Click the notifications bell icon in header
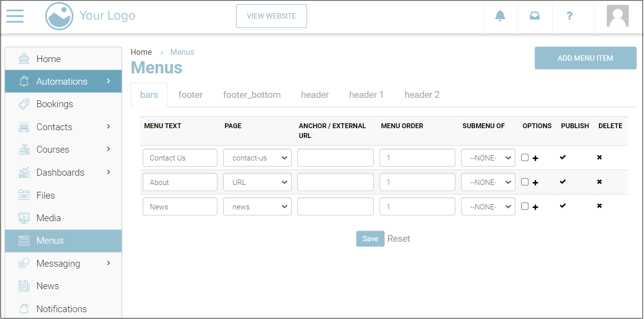 (500, 16)
